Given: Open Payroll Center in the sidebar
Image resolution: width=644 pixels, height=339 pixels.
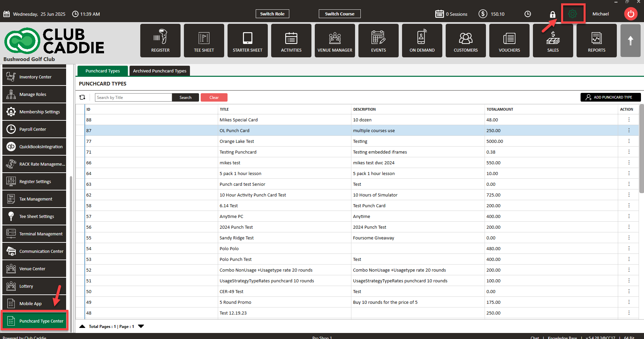Looking at the screenshot, I should point(34,129).
